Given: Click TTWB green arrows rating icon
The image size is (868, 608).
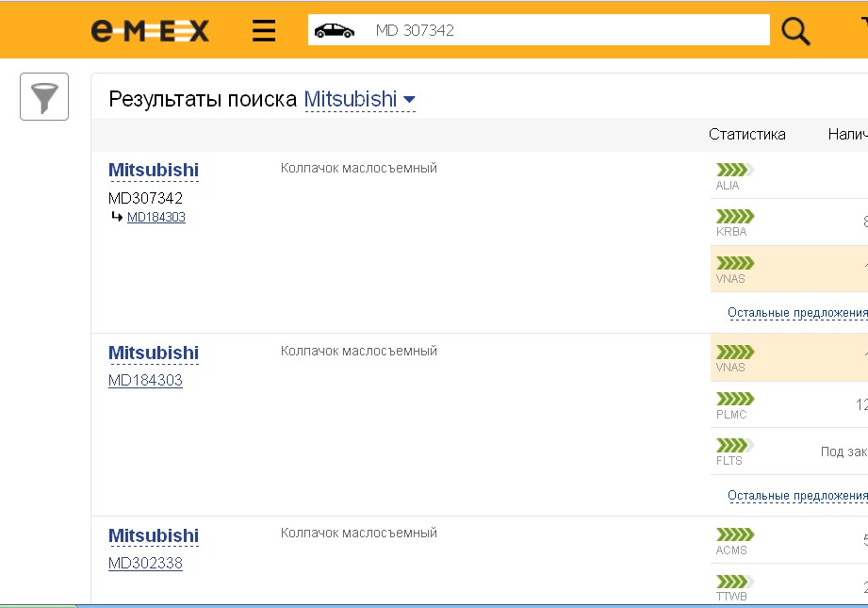Looking at the screenshot, I should (x=734, y=582).
